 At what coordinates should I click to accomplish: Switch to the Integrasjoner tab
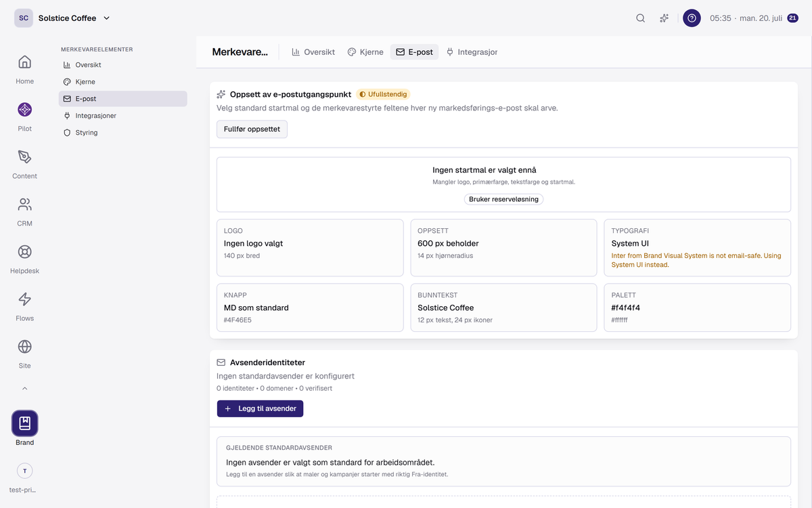472,52
